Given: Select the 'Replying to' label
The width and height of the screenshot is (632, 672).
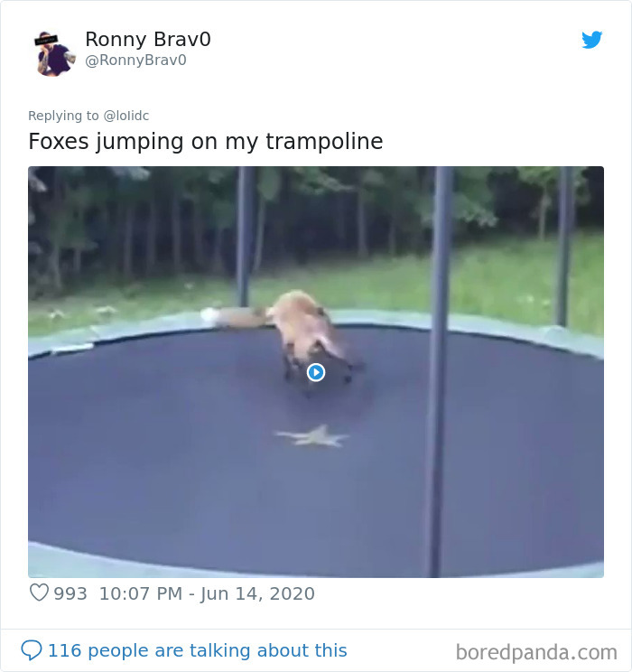Looking at the screenshot, I should click(63, 116).
